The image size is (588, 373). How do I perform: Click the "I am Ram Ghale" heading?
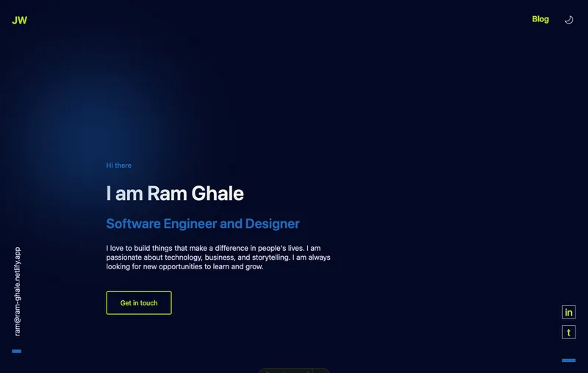coord(174,193)
